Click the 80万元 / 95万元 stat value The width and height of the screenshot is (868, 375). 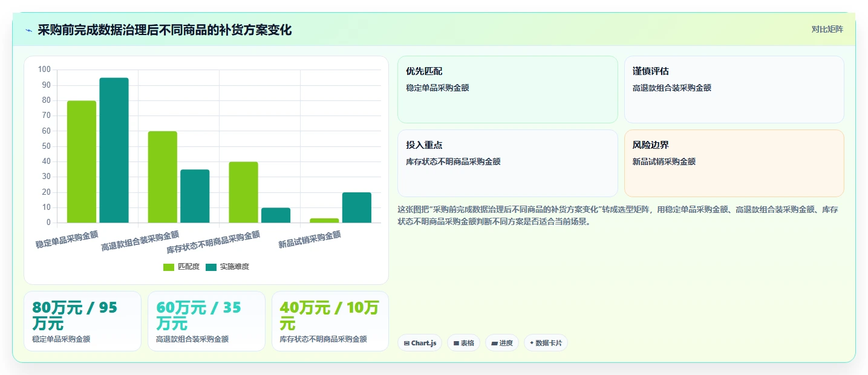74,315
